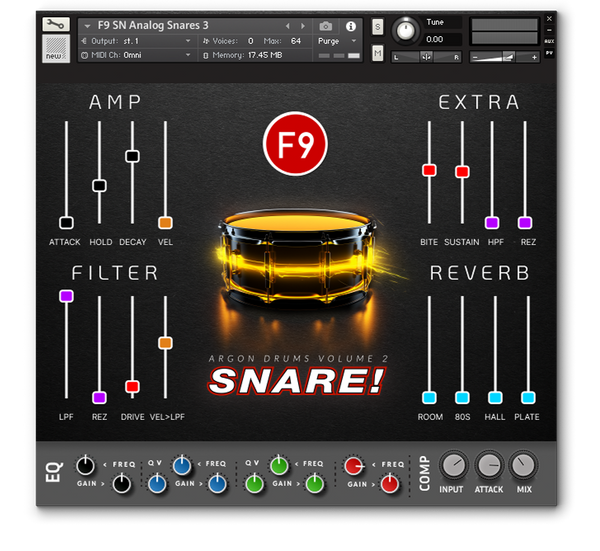This screenshot has width=600, height=551.
Task: Click the REVERB Plate slider handle
Action: 528,398
